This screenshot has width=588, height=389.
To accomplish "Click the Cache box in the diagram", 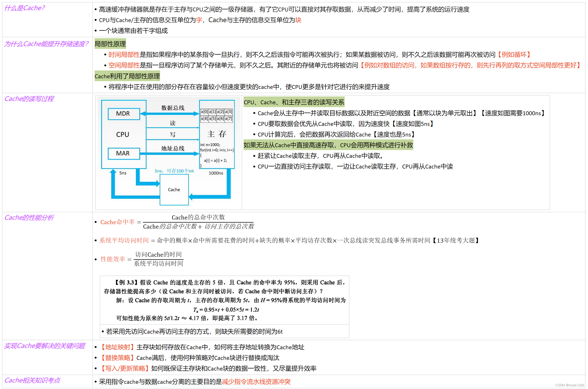I will tap(174, 190).
